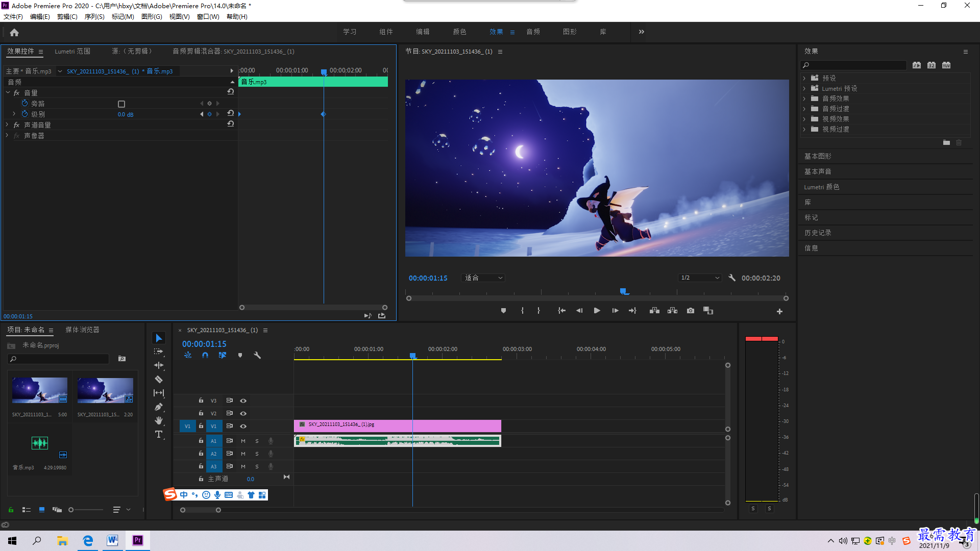Toggle timeline snap magnet icon
The width and height of the screenshot is (980, 551).
coord(205,355)
